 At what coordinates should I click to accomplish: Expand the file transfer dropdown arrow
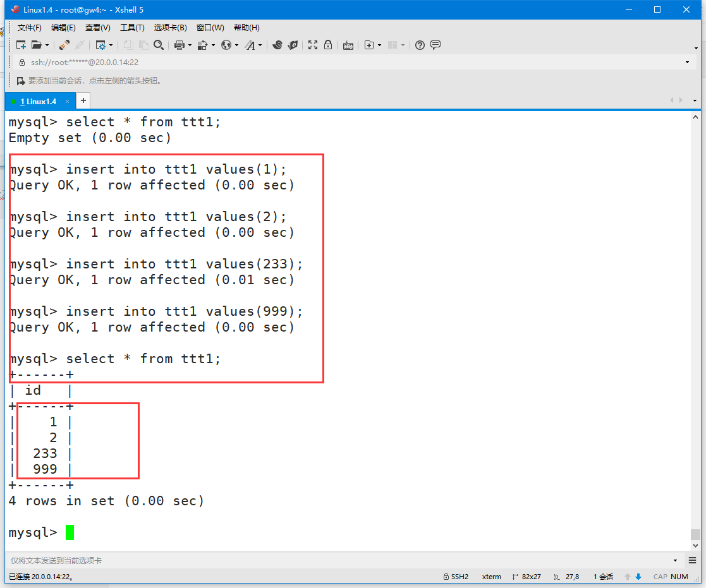click(213, 45)
